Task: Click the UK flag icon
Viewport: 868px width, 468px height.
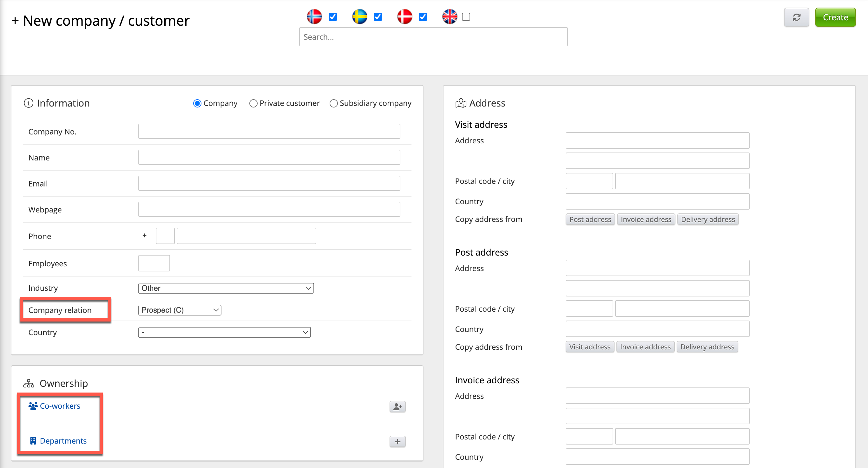Action: pyautogui.click(x=450, y=16)
